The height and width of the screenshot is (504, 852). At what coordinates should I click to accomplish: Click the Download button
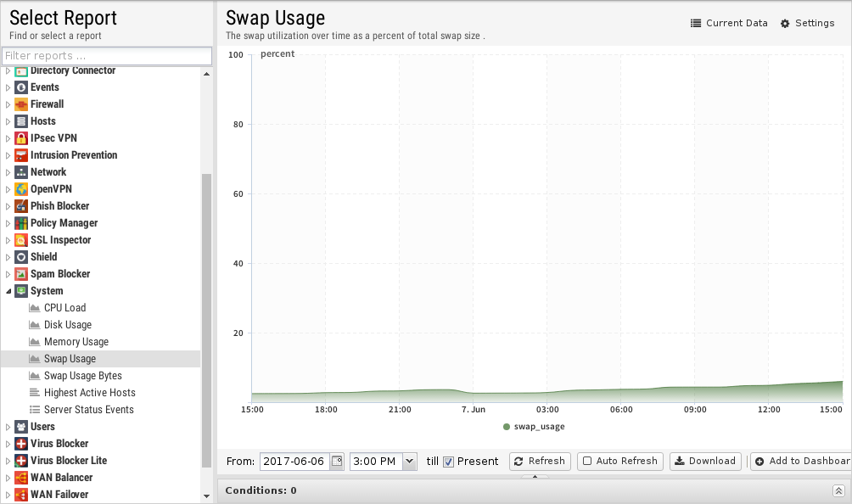coord(705,461)
